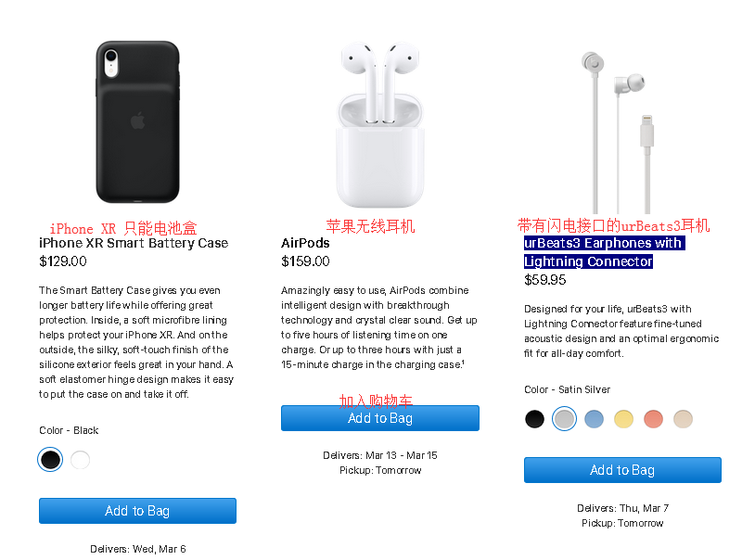
Task: Select White color for the Smart Battery Case
Action: click(81, 460)
